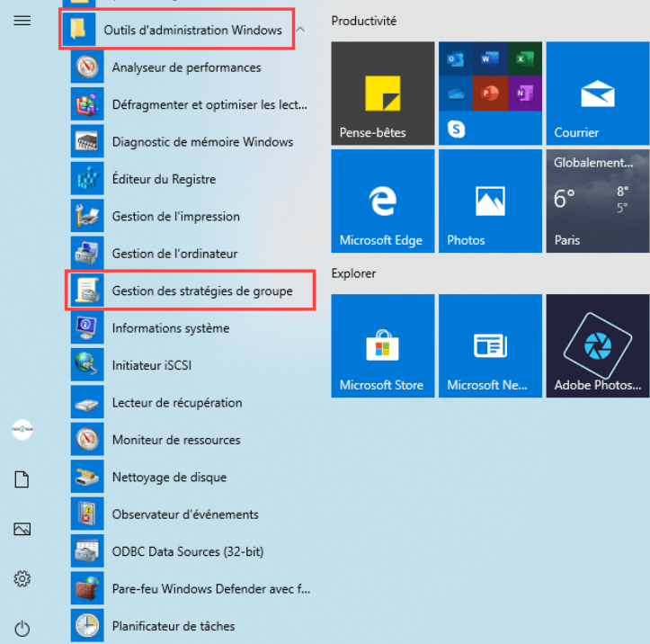Open the Pense-bêtes tile
Image resolution: width=650 pixels, height=644 pixels.
[383, 94]
